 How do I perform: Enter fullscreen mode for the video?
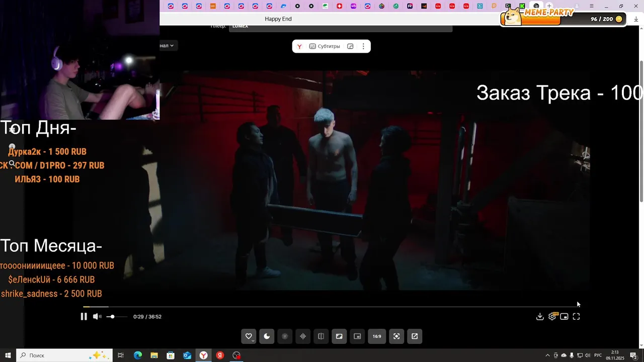point(577,316)
